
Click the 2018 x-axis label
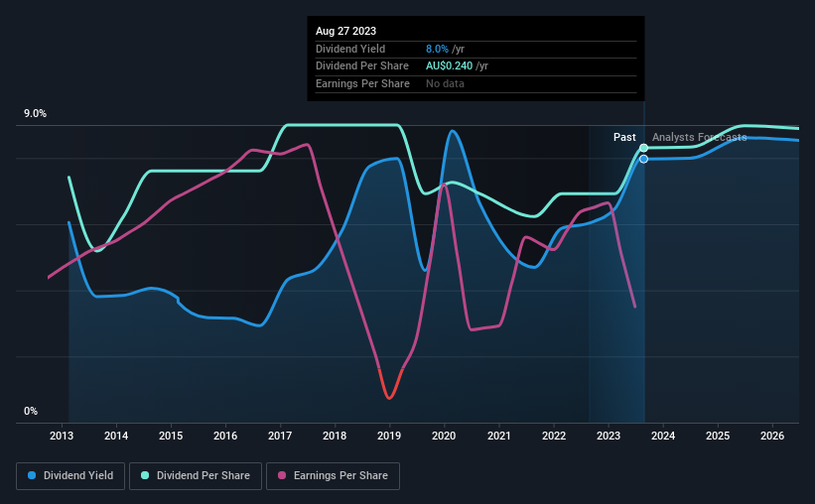pos(335,436)
